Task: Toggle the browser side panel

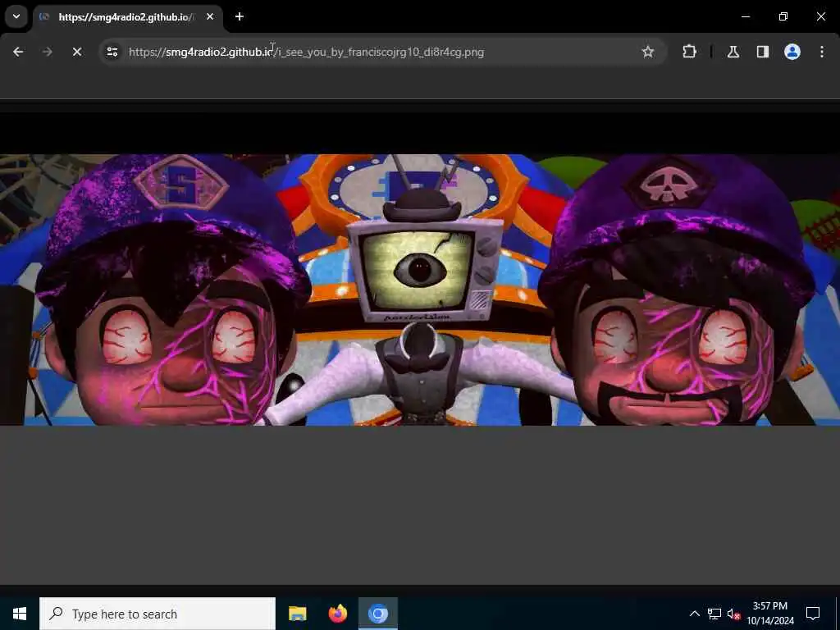Action: [x=762, y=52]
